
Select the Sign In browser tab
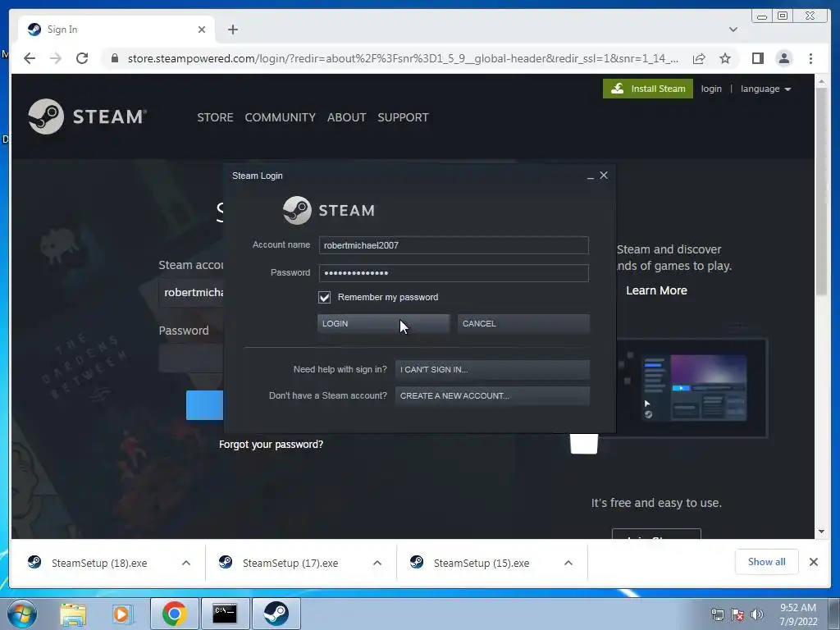point(116,30)
